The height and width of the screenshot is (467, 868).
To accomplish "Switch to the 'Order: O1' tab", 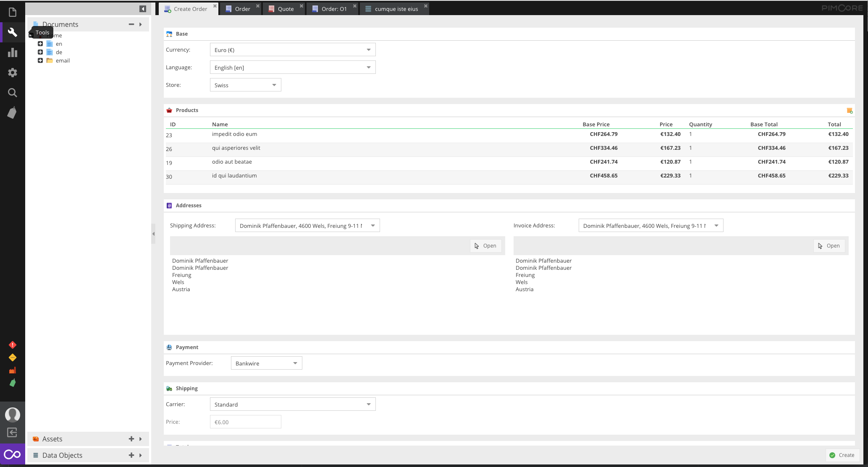I will (x=333, y=9).
